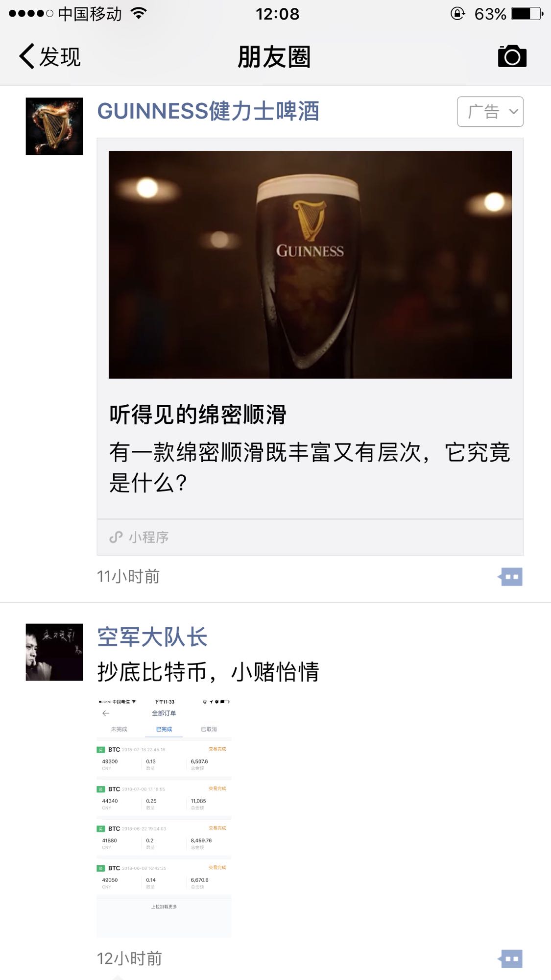Tap the rotation lock status icon

(457, 14)
